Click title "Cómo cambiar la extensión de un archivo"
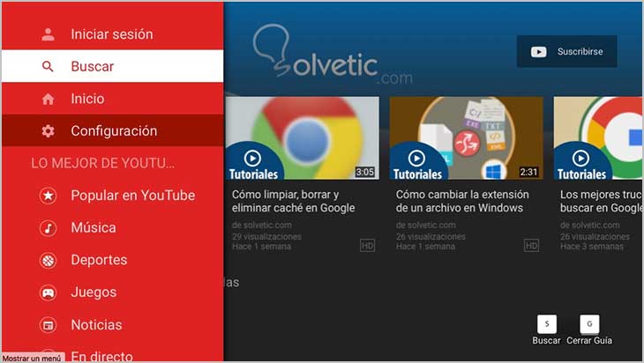Image resolution: width=644 pixels, height=363 pixels. point(462,202)
